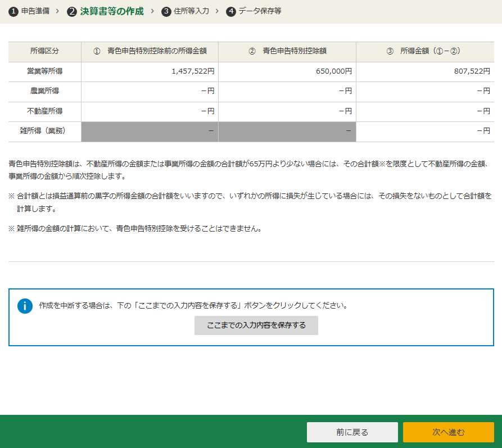This screenshot has width=502, height=448.
Task: Jump to the データ保存等 step label
Action: point(260,11)
